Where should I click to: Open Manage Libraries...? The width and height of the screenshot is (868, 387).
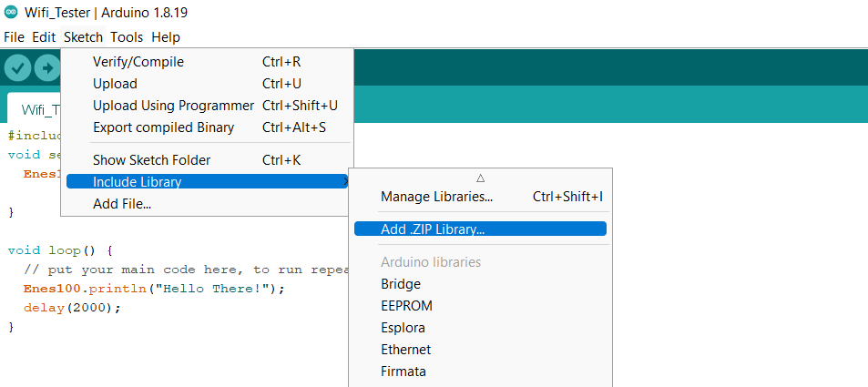click(x=481, y=197)
